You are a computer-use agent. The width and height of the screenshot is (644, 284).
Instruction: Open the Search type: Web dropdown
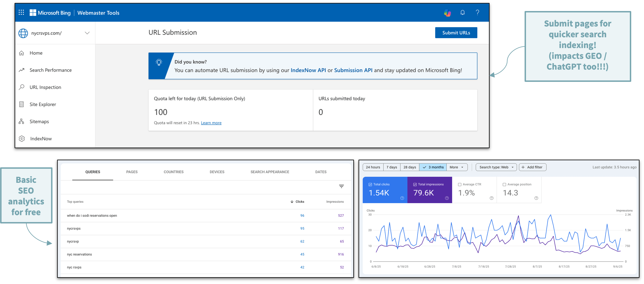[496, 167]
